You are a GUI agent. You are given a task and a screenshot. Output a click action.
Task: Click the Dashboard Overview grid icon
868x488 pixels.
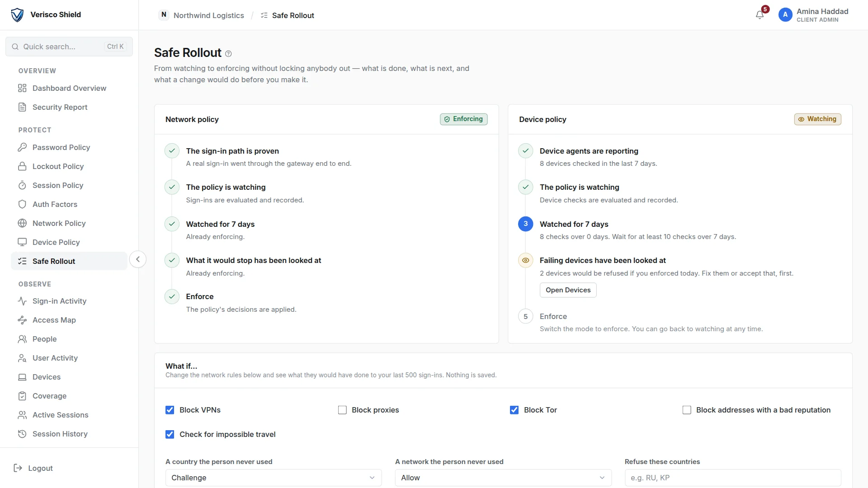(x=22, y=88)
